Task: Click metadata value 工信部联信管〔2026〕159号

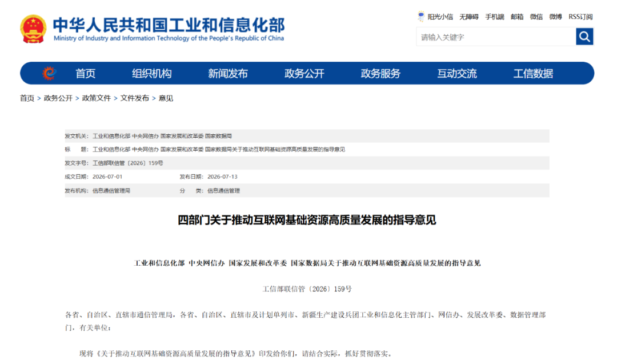Action: point(128,163)
